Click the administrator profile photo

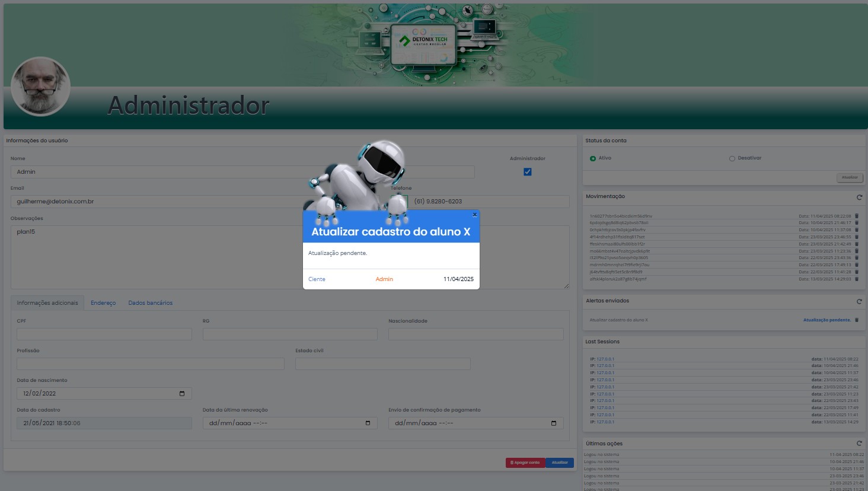point(41,87)
